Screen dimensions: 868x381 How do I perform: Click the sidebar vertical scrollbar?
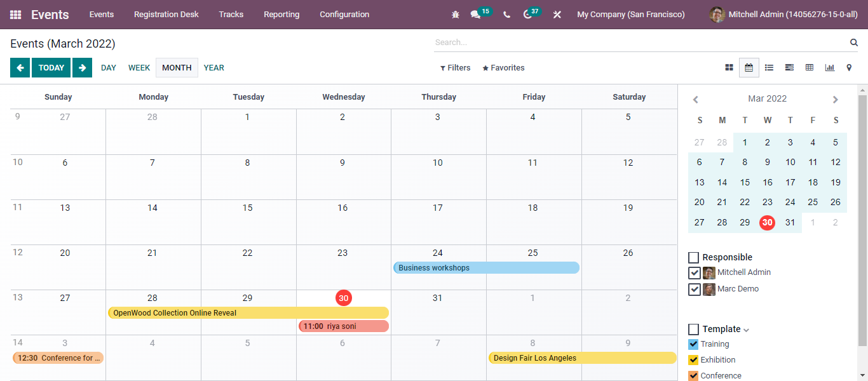[x=862, y=221]
